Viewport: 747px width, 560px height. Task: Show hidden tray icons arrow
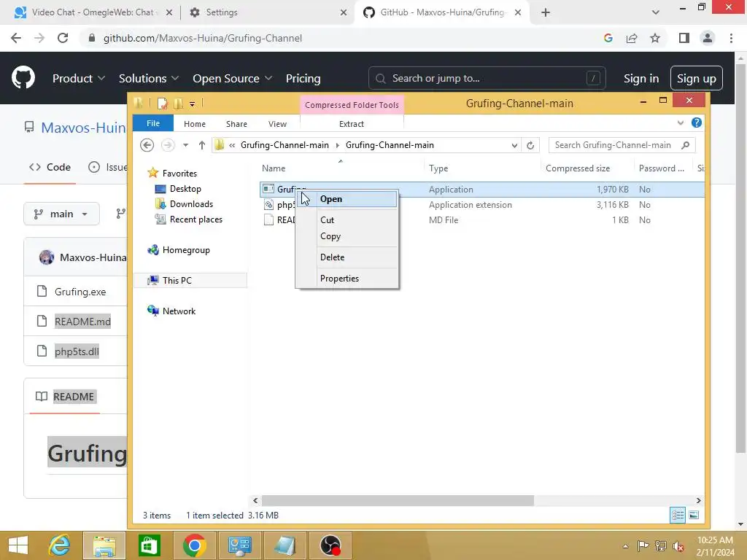[625, 545]
